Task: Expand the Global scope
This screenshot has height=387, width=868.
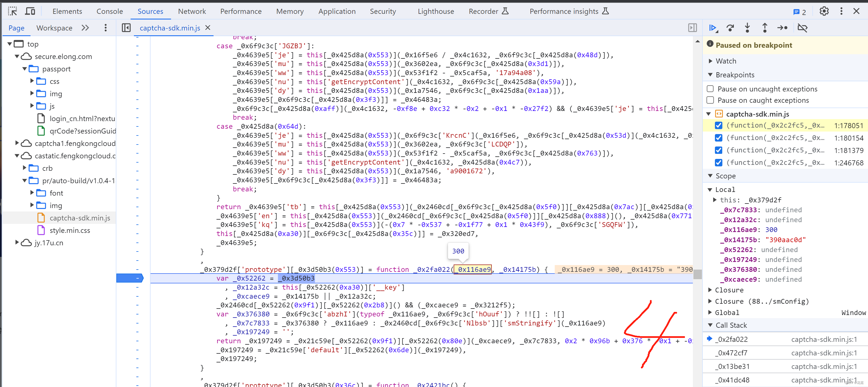Action: [x=710, y=312]
